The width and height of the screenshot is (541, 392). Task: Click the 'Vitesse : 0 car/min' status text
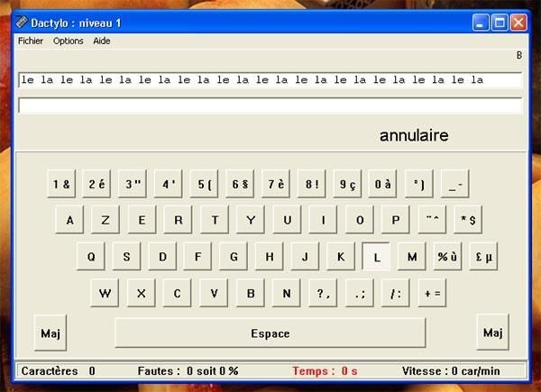coord(451,371)
